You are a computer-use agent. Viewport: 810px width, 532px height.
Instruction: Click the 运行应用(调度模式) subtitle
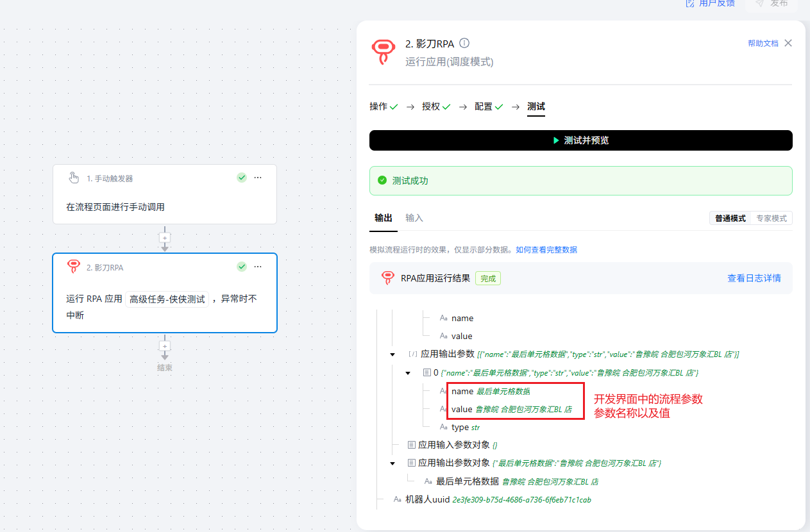coord(450,62)
